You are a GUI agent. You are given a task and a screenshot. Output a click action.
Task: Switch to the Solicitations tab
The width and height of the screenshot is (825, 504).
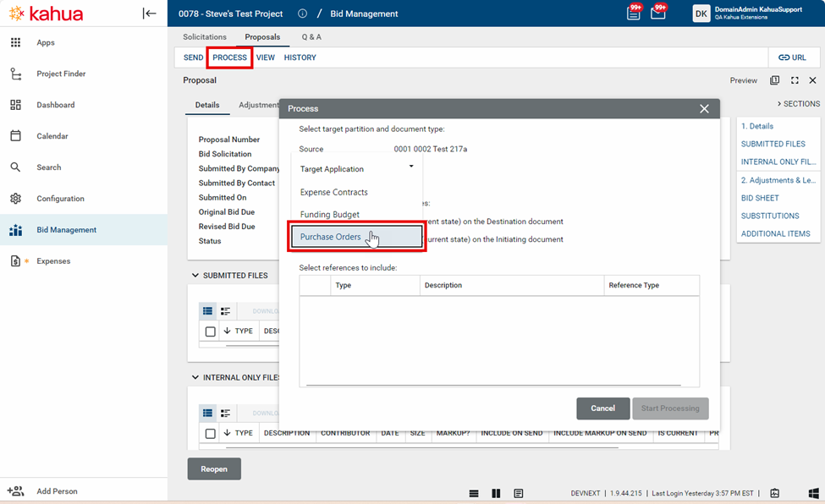[x=205, y=37]
